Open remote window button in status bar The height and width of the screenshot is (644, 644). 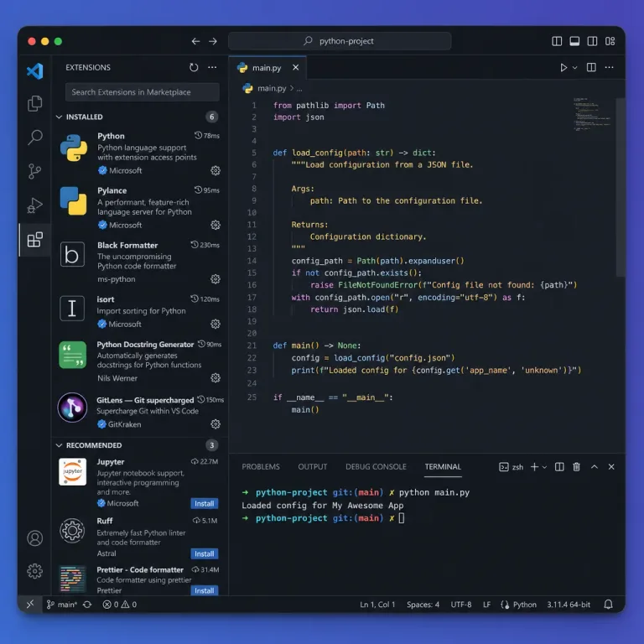(x=30, y=604)
